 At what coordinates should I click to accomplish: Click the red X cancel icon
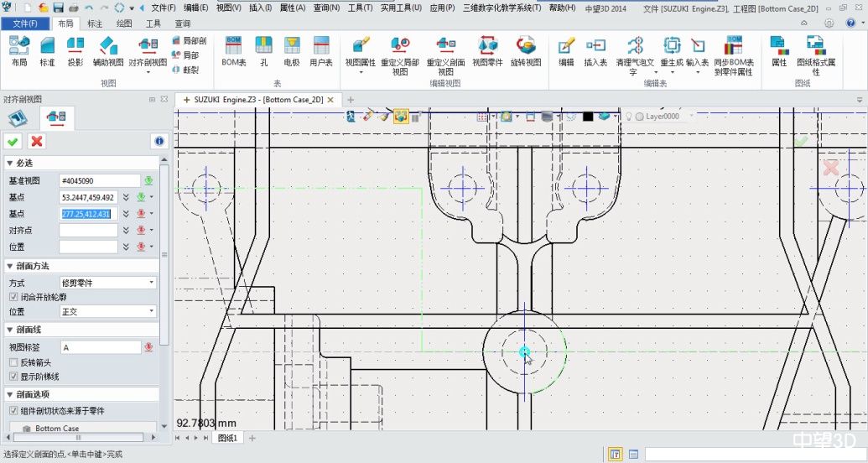coord(36,141)
